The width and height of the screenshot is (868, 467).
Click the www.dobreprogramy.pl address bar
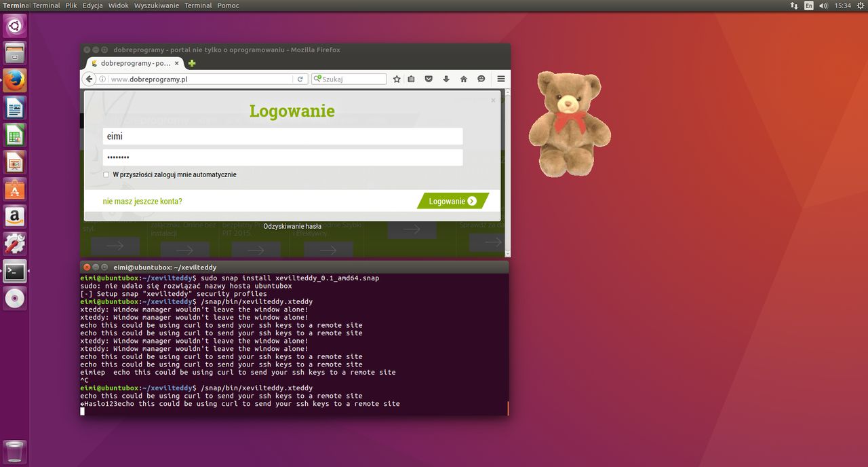(x=201, y=79)
